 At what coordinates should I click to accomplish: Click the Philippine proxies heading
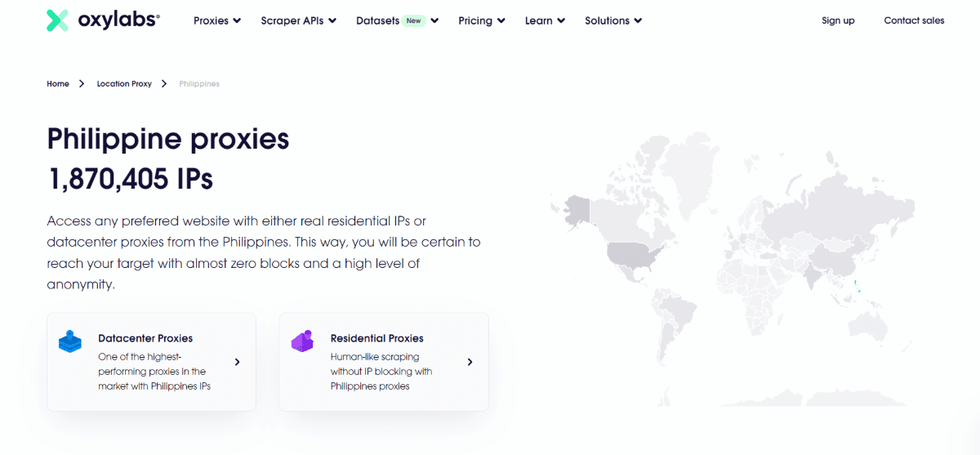pos(168,139)
